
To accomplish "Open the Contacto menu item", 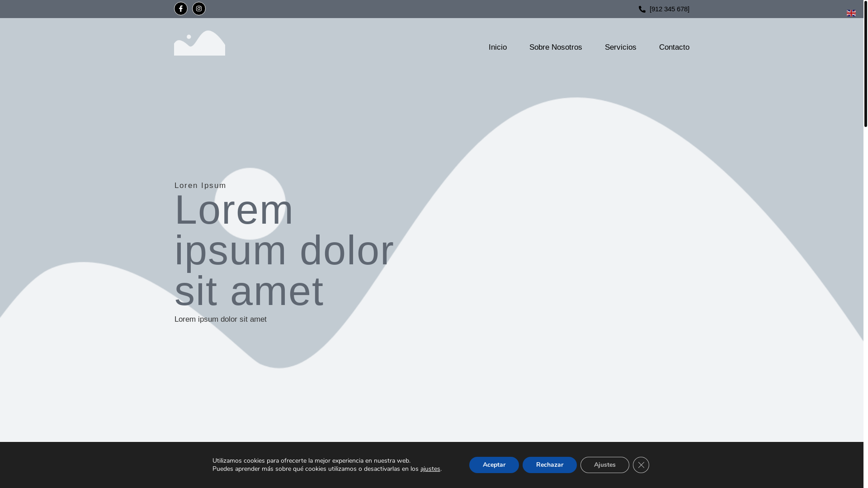I will coord(674,47).
